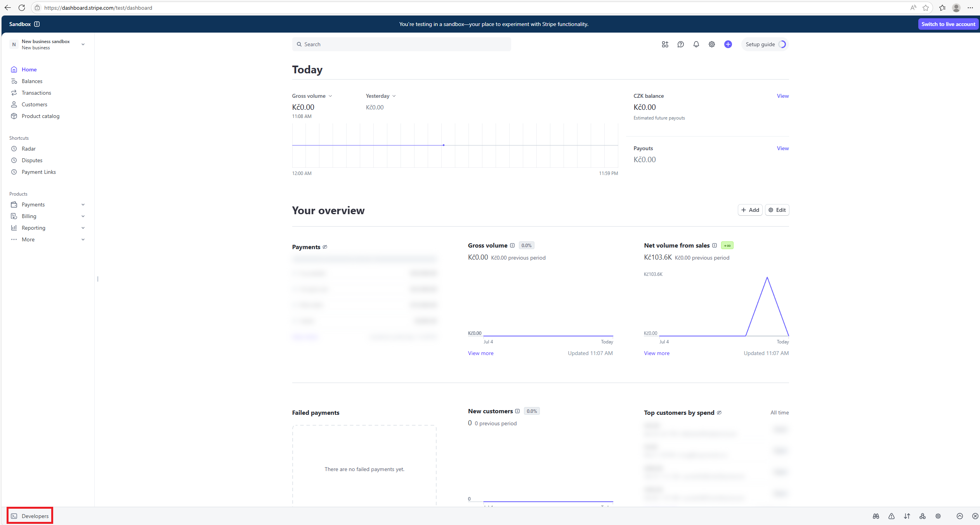Click All time filter for top customers
Viewport: 980px width, 525px height.
pos(779,412)
